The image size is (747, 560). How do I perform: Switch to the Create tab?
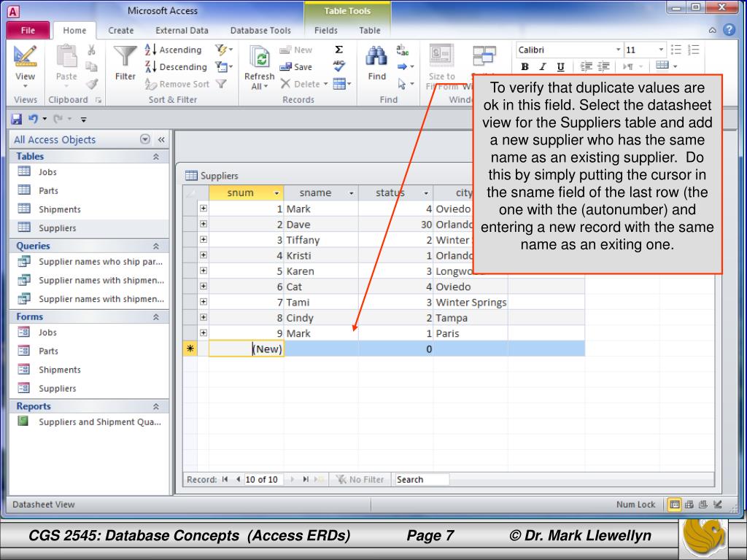pyautogui.click(x=121, y=30)
